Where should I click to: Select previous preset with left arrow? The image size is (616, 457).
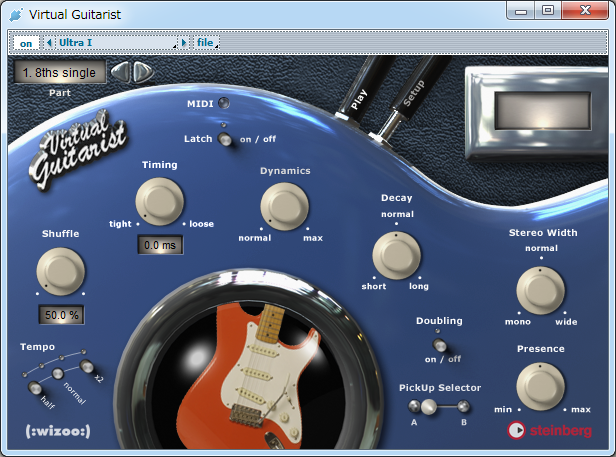49,42
